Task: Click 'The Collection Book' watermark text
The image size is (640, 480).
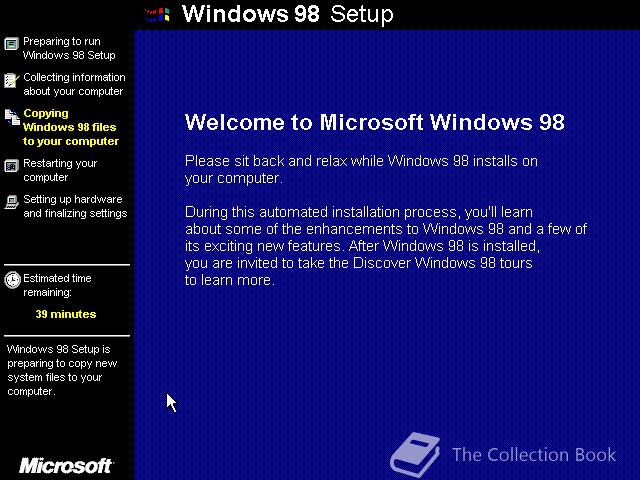Action: 534,455
